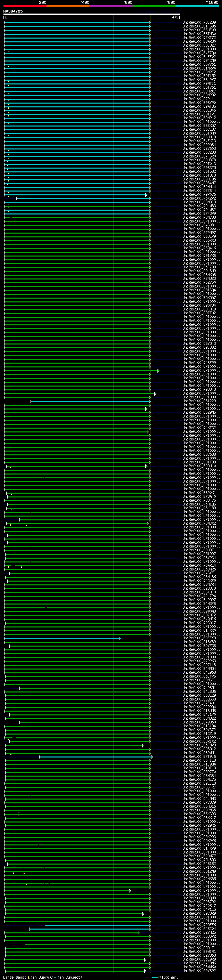Select hit UniRef100_Q4SFR9
222x980 pixels.
199,363
